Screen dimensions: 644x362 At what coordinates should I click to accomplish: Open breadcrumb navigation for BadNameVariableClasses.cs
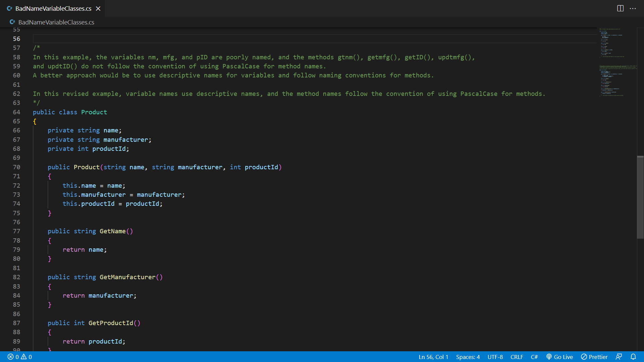[56, 22]
